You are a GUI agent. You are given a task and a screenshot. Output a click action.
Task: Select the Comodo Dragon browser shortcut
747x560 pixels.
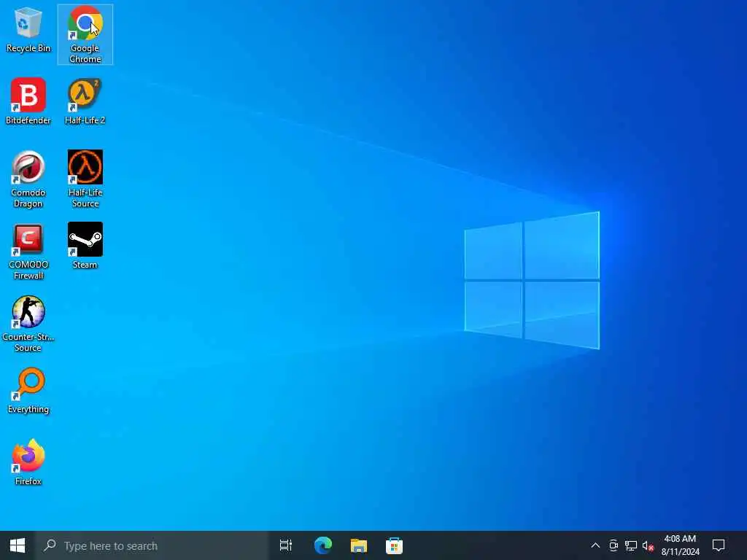tap(28, 179)
